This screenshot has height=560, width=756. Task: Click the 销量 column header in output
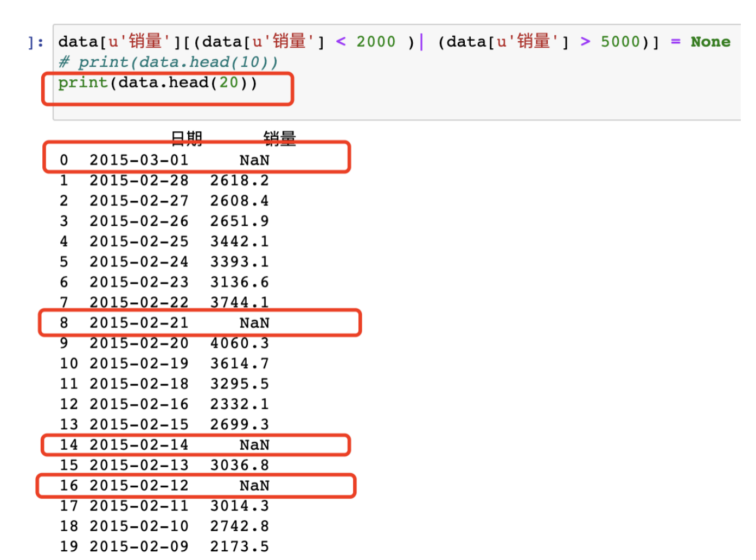pos(278,139)
